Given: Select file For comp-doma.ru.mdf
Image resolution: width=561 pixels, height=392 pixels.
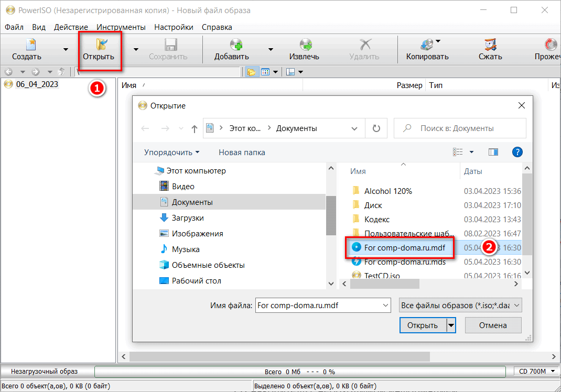Looking at the screenshot, I should [x=404, y=247].
